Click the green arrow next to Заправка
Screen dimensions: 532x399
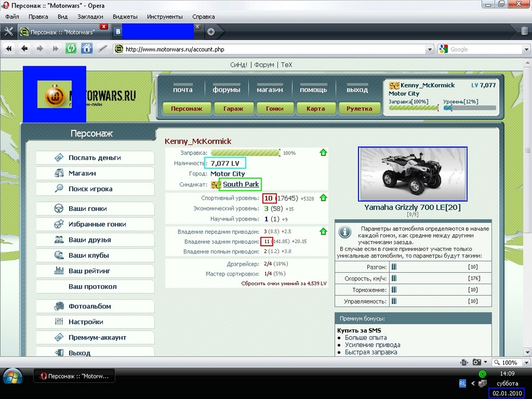[323, 153]
